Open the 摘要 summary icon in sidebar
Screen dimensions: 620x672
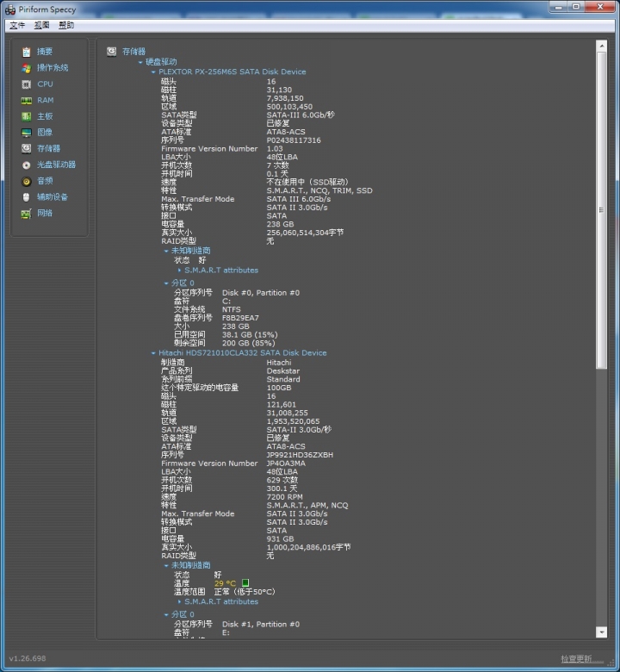26,52
